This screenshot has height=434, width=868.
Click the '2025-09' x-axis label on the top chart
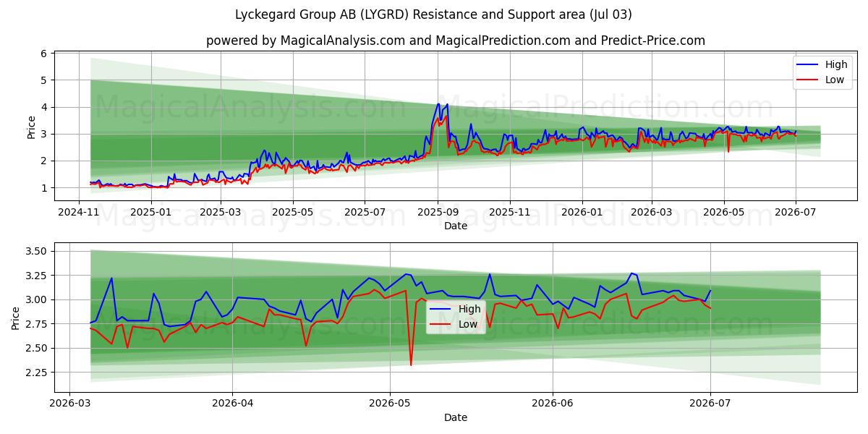[x=438, y=212]
